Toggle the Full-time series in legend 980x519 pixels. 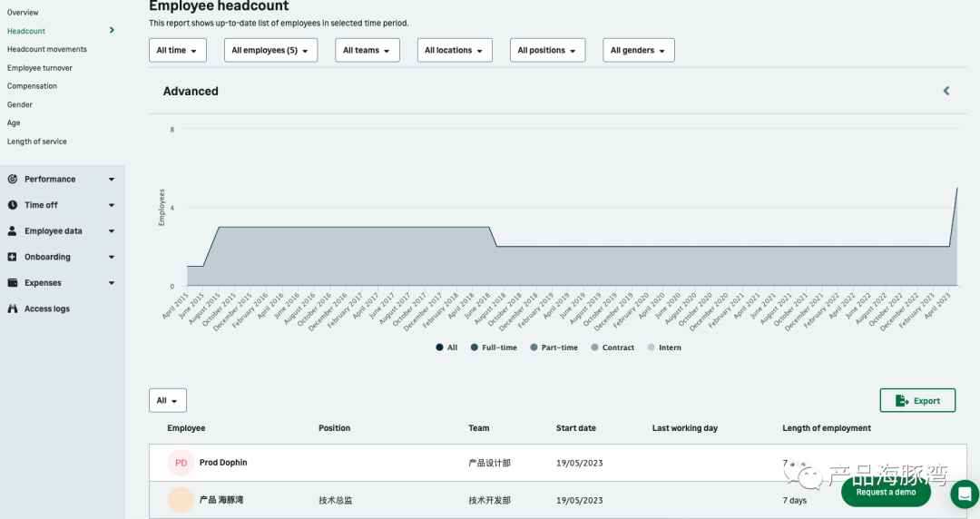pos(494,348)
